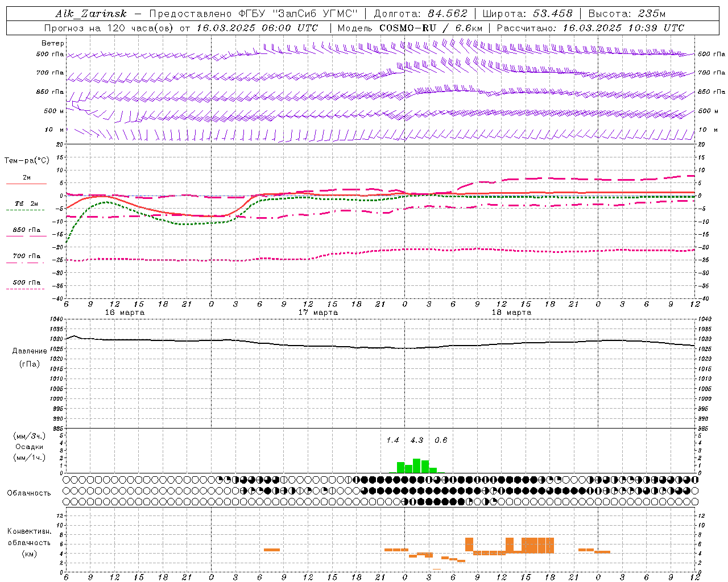
Task: Click the Тем-ра(°C) axis label
Action: click(27, 161)
